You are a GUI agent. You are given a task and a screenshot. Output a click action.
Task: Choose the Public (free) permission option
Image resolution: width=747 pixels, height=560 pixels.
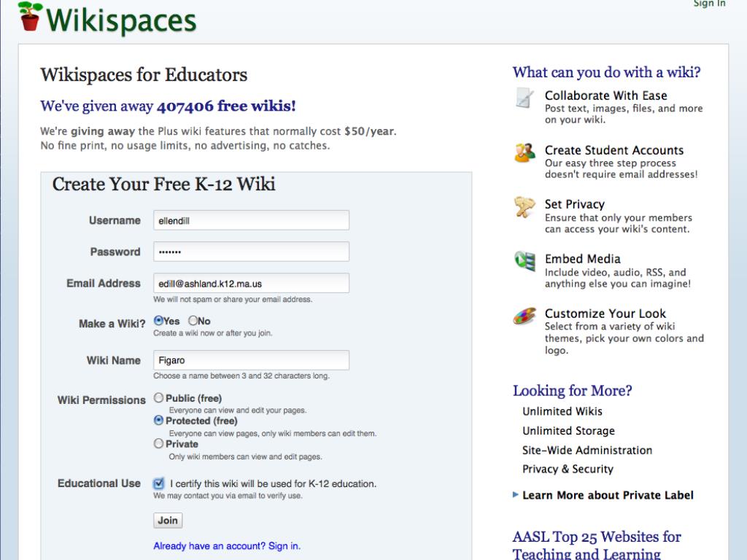click(x=158, y=397)
